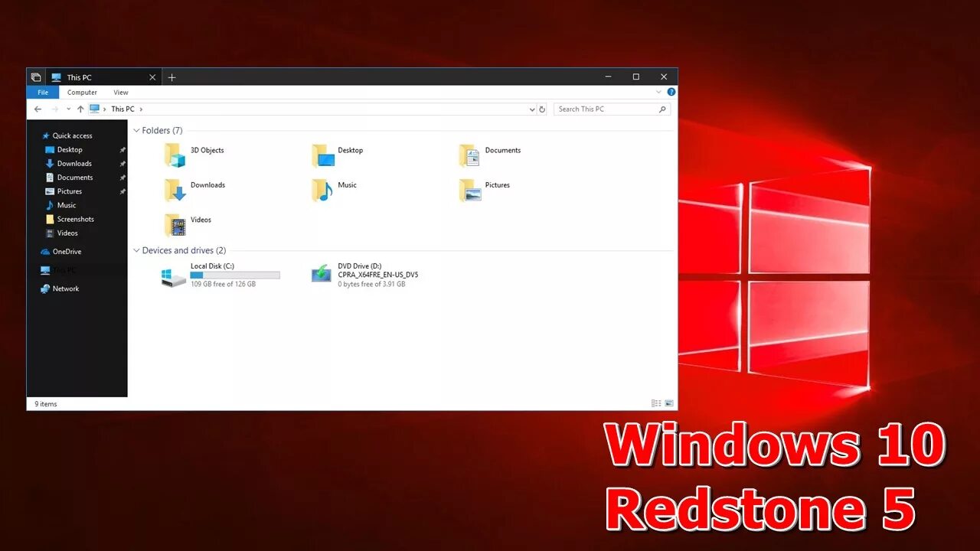
Task: Open the Computer ribbon tab
Action: click(82, 93)
